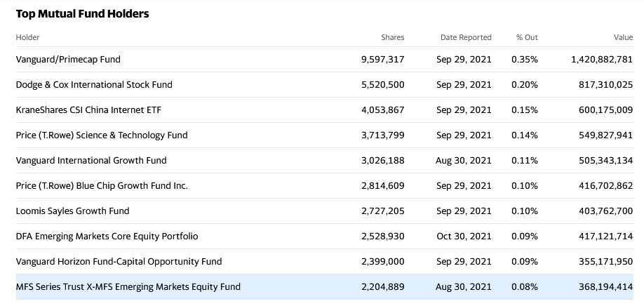
Task: Select Vanguard International Growth Fund row
Action: 325,161
